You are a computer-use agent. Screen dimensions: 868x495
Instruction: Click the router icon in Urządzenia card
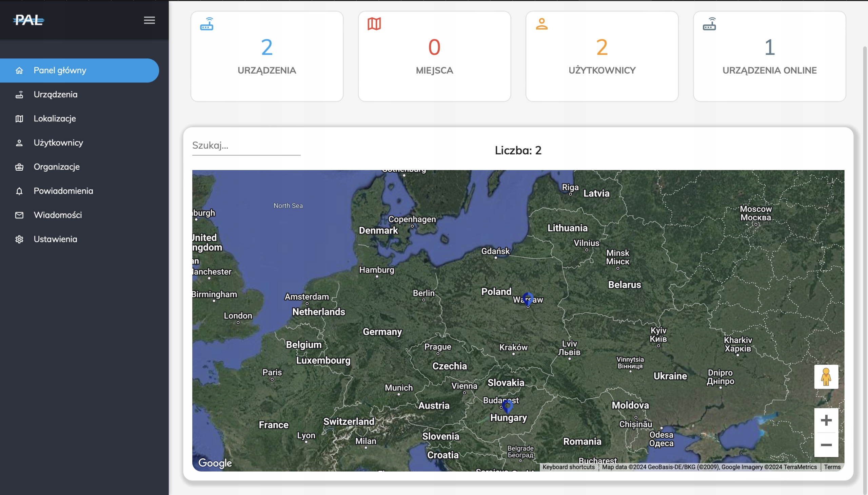pyautogui.click(x=206, y=24)
